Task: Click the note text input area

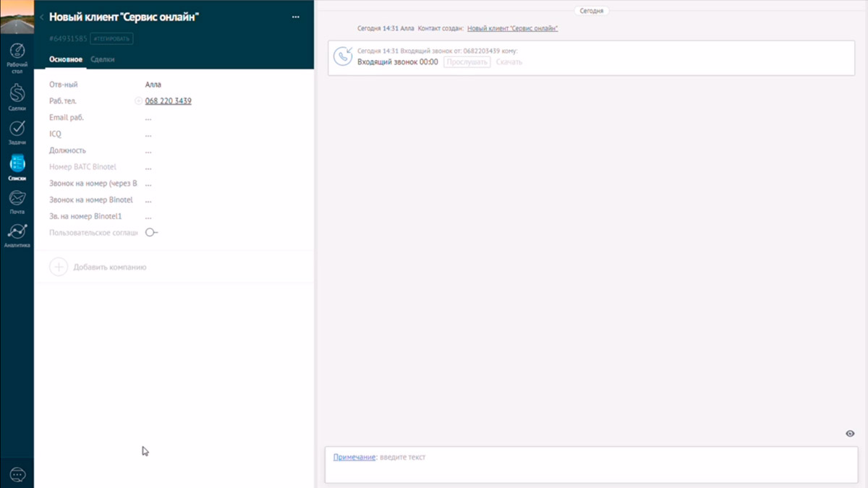Action: (x=592, y=464)
